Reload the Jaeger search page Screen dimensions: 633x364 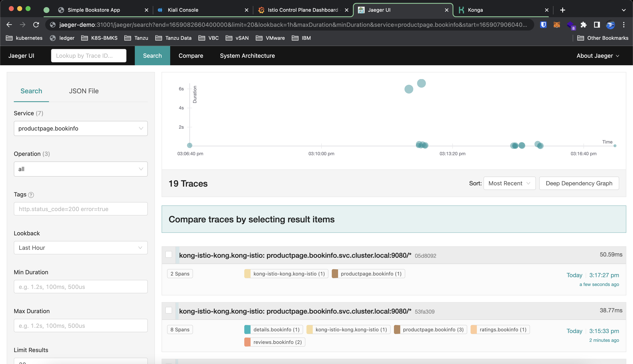[x=36, y=24]
